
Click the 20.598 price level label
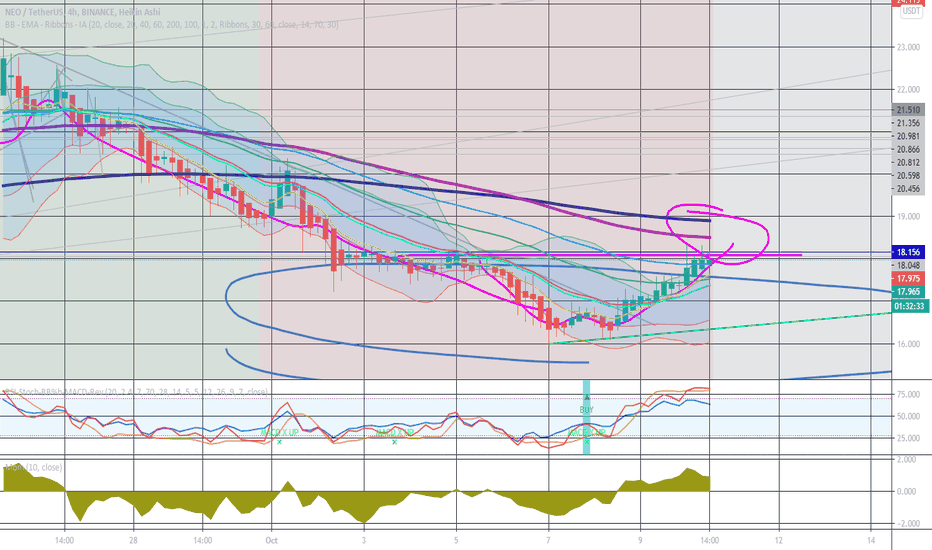(x=908, y=175)
